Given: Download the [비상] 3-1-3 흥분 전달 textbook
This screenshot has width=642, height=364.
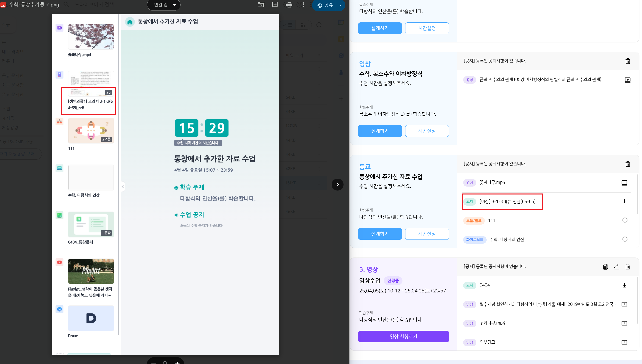Looking at the screenshot, I should pos(624,202).
